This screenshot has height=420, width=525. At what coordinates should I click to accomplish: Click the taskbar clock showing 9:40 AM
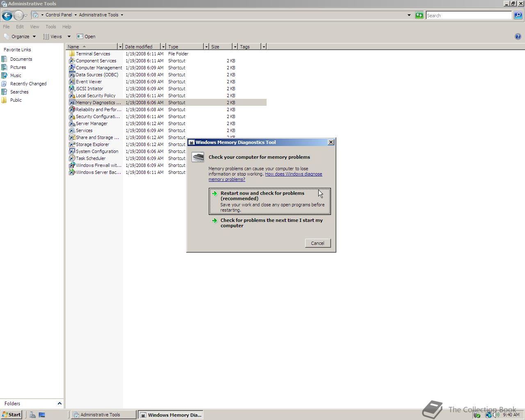[511, 415]
